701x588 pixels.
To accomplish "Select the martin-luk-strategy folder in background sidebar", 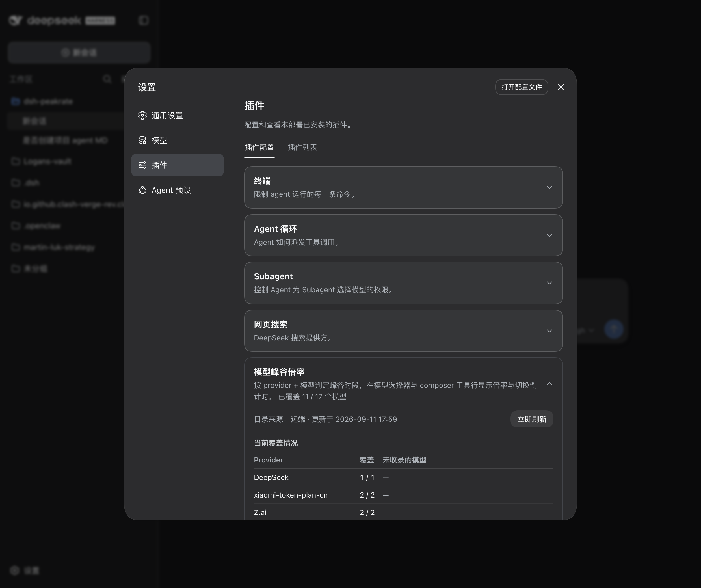I will pos(53,247).
